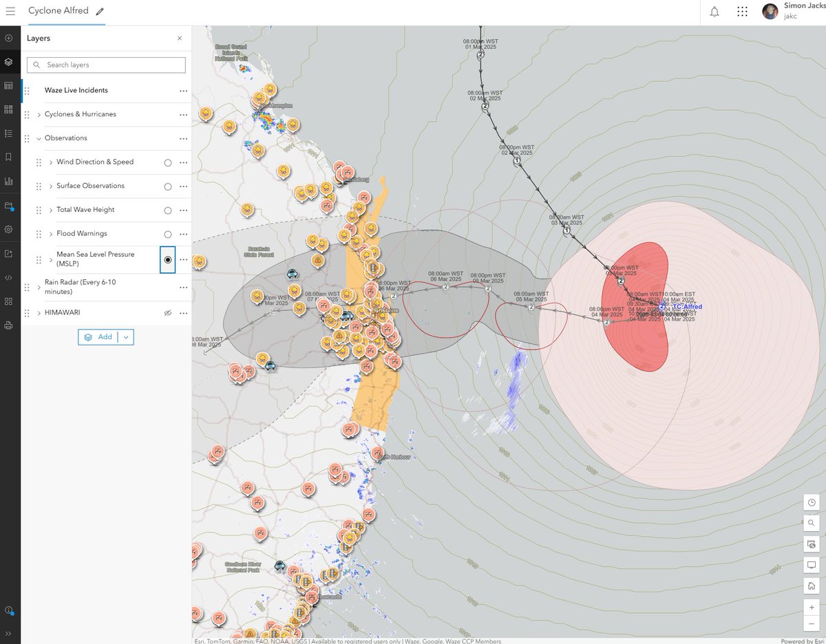Expand Surface Observations layer

51,186
